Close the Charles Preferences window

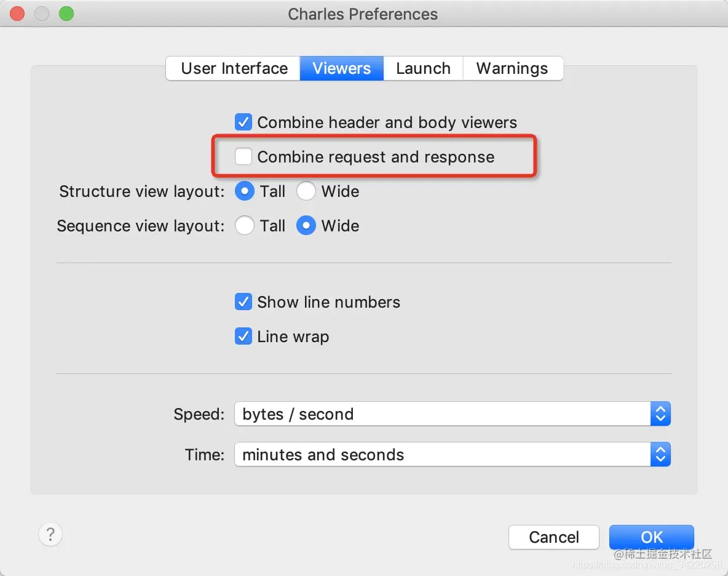(17, 14)
